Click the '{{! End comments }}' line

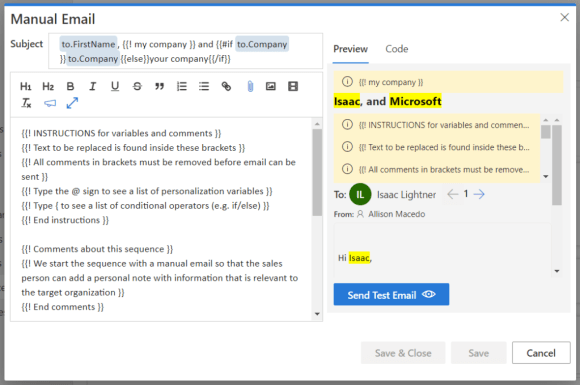[x=63, y=307]
